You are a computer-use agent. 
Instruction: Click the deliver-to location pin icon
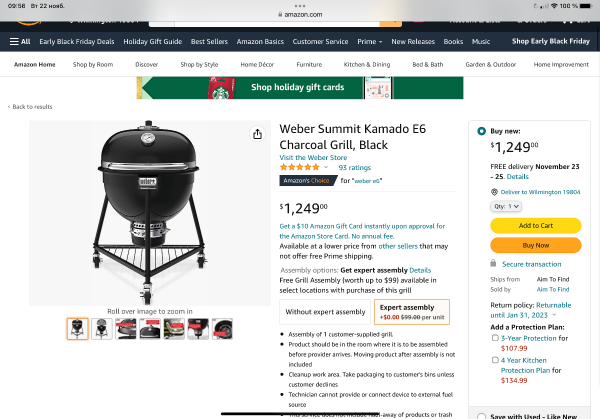(494, 192)
